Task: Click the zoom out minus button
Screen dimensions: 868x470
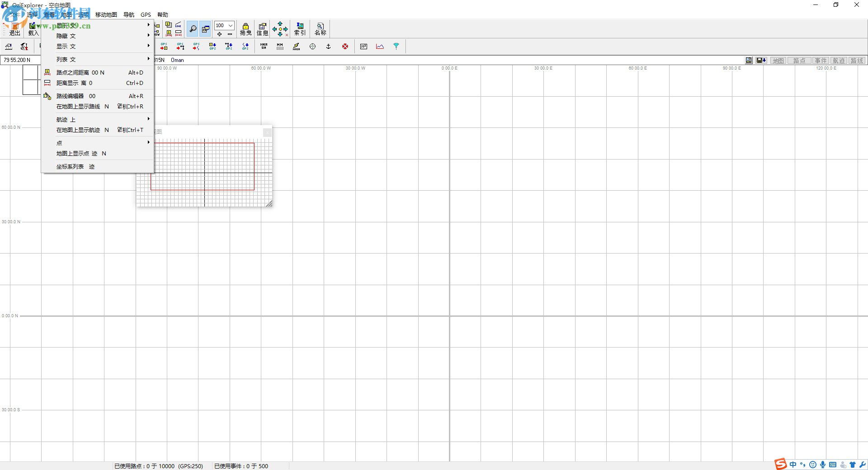Action: 230,34
